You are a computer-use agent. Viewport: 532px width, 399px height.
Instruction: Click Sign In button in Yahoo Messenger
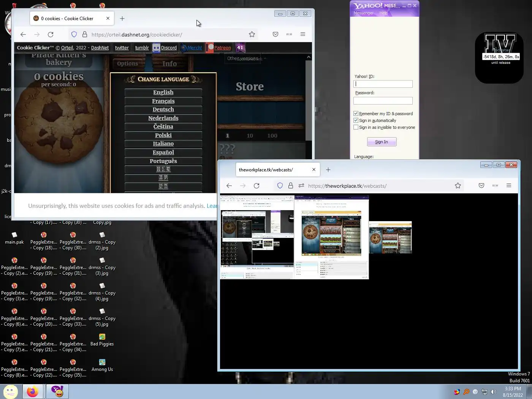(x=382, y=142)
